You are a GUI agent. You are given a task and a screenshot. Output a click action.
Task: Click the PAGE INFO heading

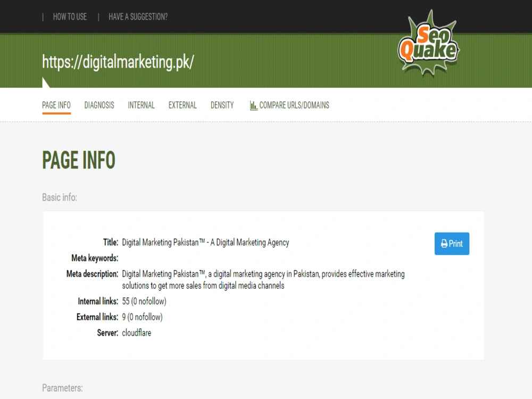79,160
